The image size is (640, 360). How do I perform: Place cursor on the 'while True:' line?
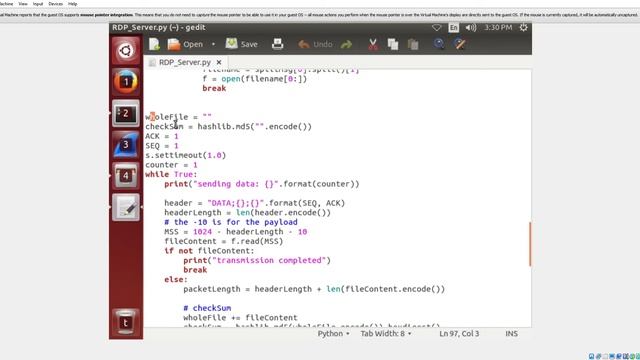click(x=171, y=174)
